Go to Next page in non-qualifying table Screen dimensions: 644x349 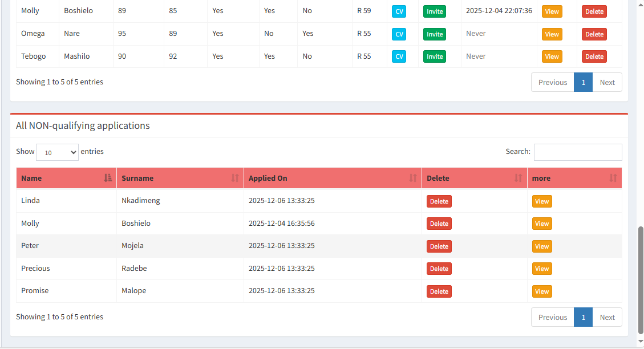[607, 318]
